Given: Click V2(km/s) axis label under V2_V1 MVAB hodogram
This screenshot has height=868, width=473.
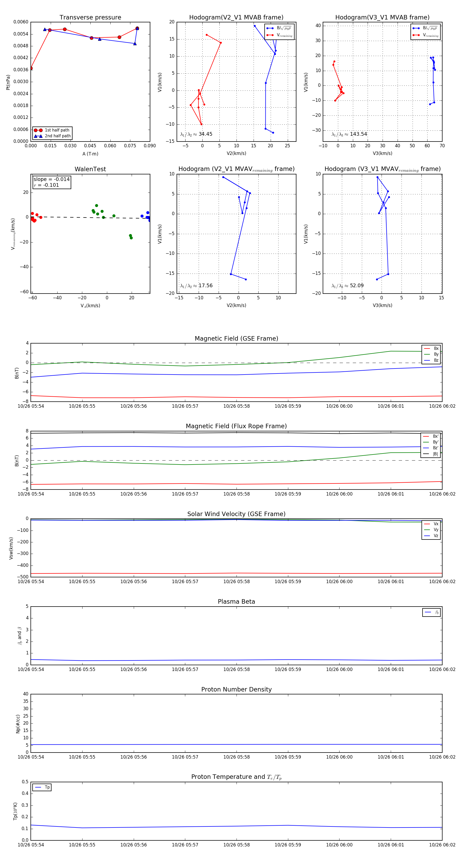Looking at the screenshot, I should tap(236, 153).
